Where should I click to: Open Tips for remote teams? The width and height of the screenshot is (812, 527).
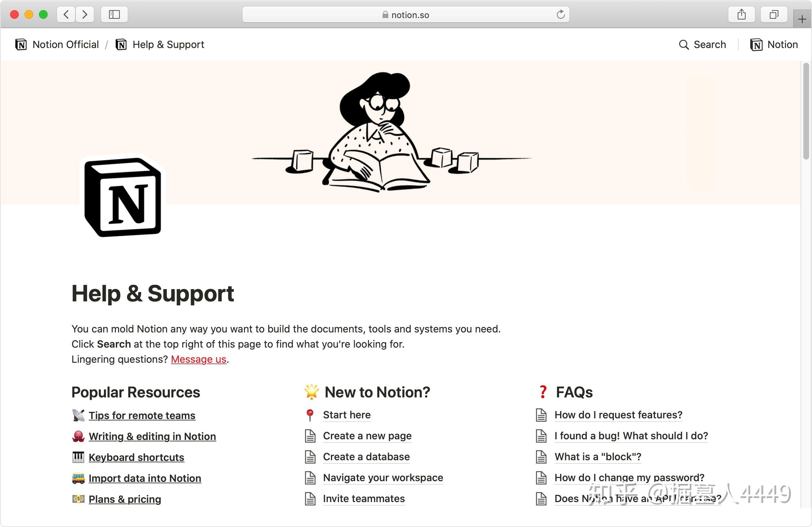142,415
